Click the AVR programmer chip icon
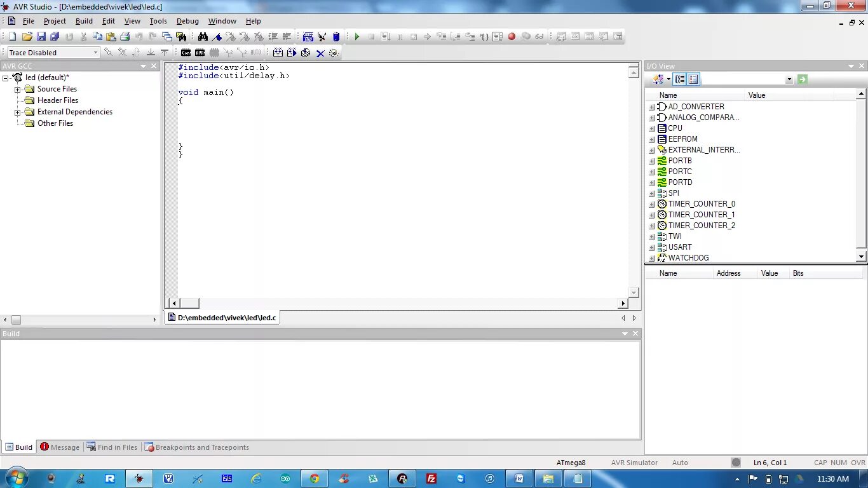Viewport: 868px width, 488px height. [x=200, y=53]
